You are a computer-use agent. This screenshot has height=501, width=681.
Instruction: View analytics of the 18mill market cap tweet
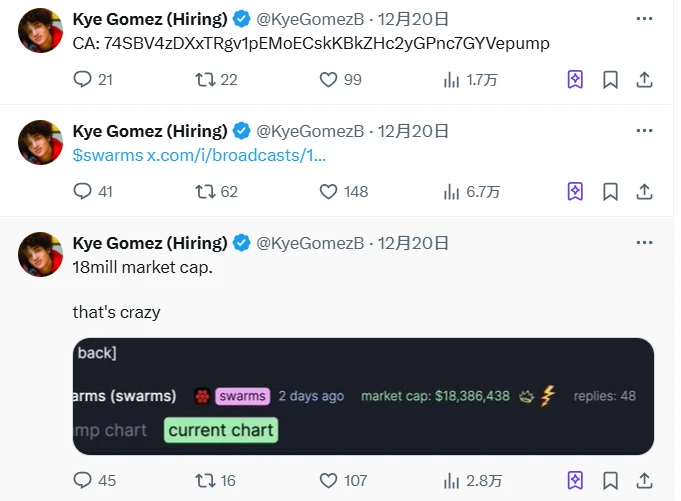pyautogui.click(x=451, y=481)
